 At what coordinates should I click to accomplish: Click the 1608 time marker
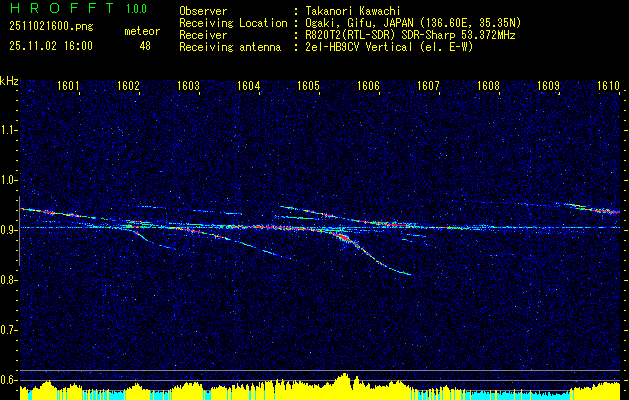click(x=489, y=86)
